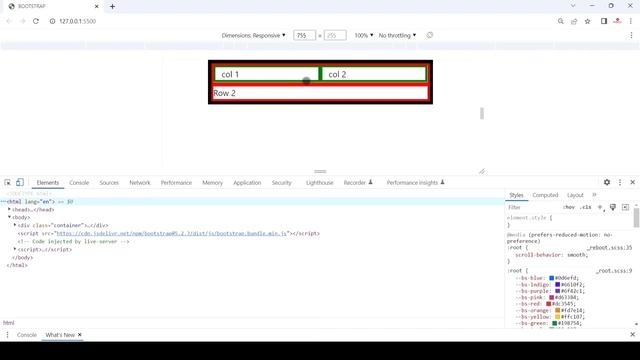Viewport: 640px width, 360px height.
Task: Select the html breadcrumb at bottom
Action: point(9,322)
